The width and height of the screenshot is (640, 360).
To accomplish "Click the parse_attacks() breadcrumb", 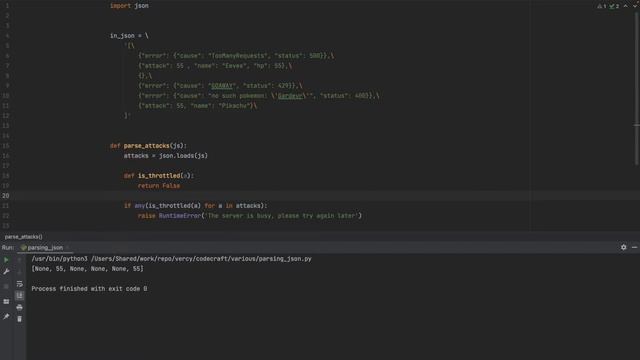I will tap(23, 237).
